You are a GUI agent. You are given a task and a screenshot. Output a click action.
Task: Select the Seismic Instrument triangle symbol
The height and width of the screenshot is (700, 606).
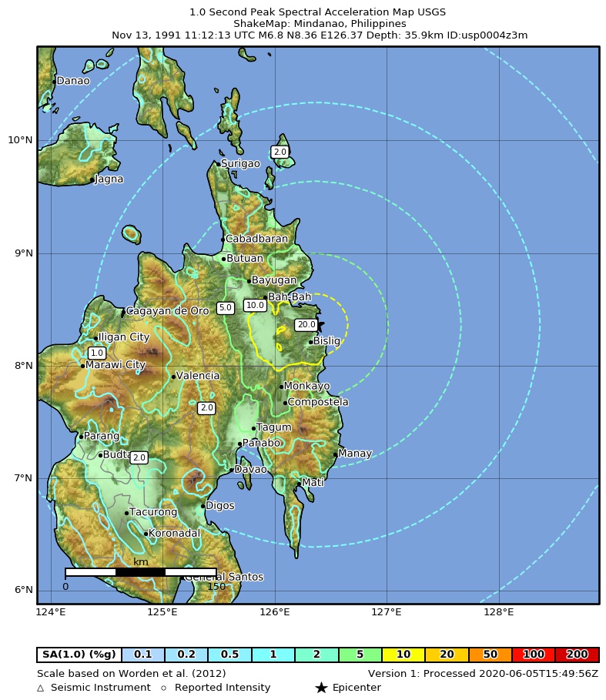pos(40,688)
